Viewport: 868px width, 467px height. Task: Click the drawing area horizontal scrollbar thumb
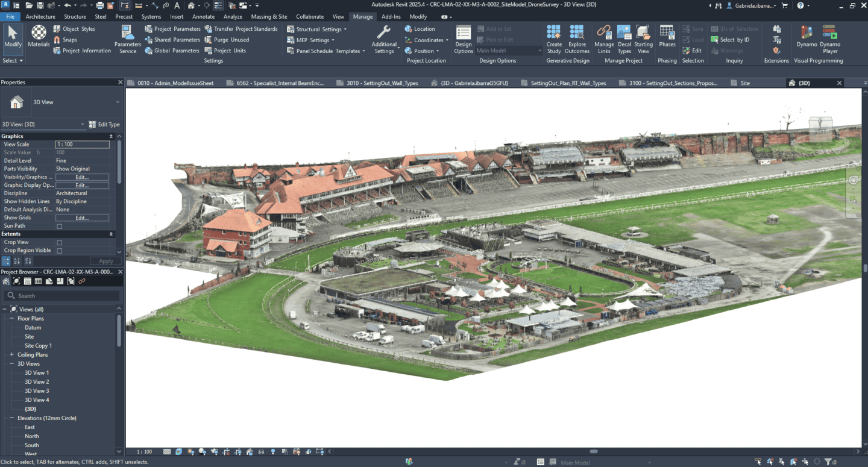coord(594,451)
